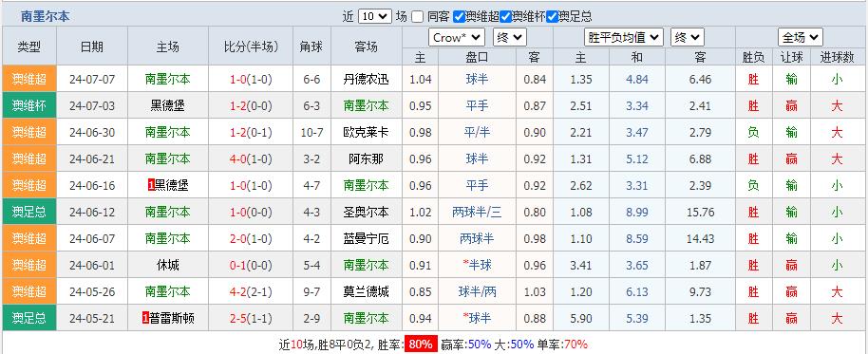
Task: Click date 24-05-26
Action: pyautogui.click(x=92, y=291)
